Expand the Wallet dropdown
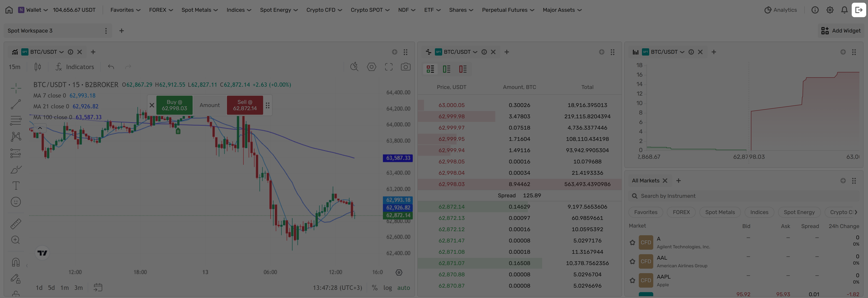 tap(33, 10)
